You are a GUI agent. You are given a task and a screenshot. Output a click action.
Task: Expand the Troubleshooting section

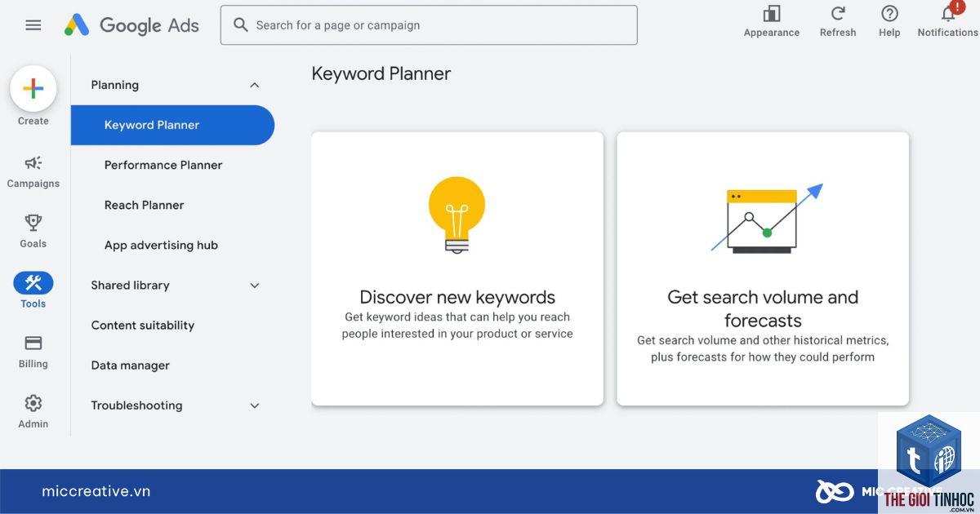click(x=254, y=405)
